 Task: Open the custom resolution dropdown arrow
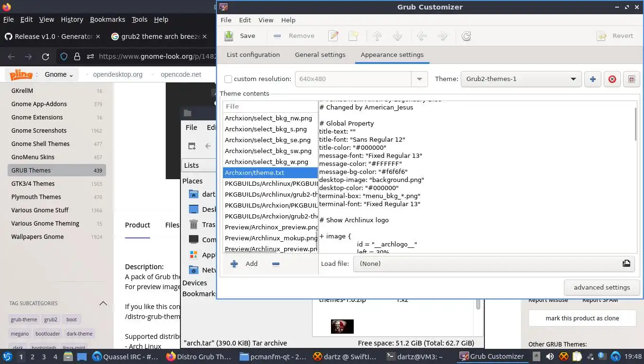[419, 79]
